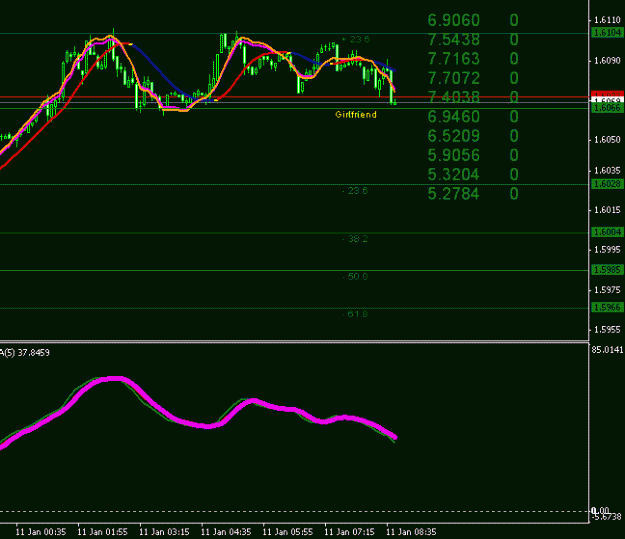The image size is (625, 539).
Task: Click the 0 beside 5.2784
Action: click(x=514, y=194)
